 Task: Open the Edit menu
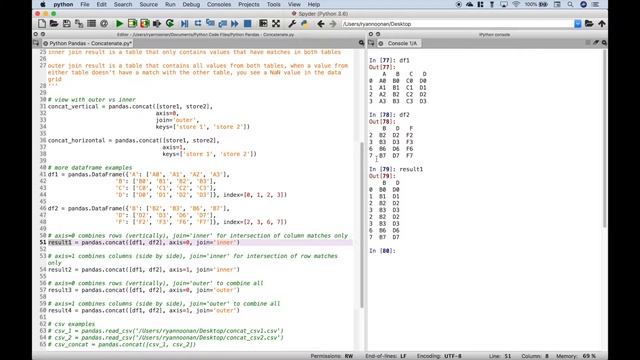[102, 4]
